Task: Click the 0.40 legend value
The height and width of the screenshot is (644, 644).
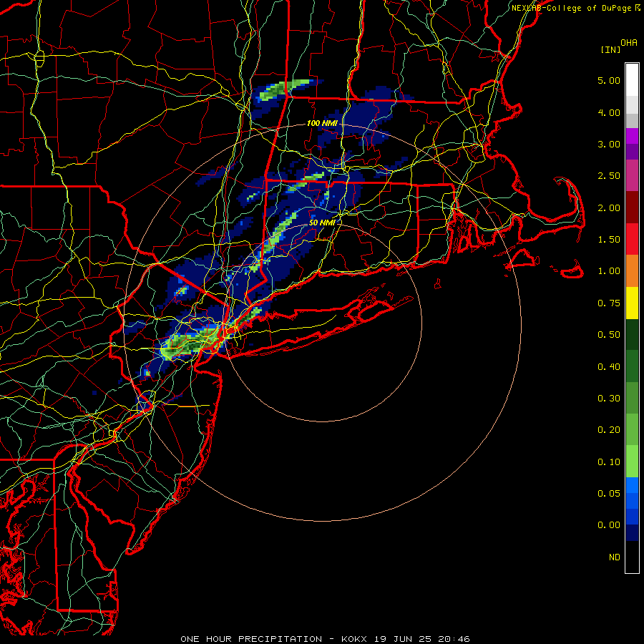Action: (609, 367)
